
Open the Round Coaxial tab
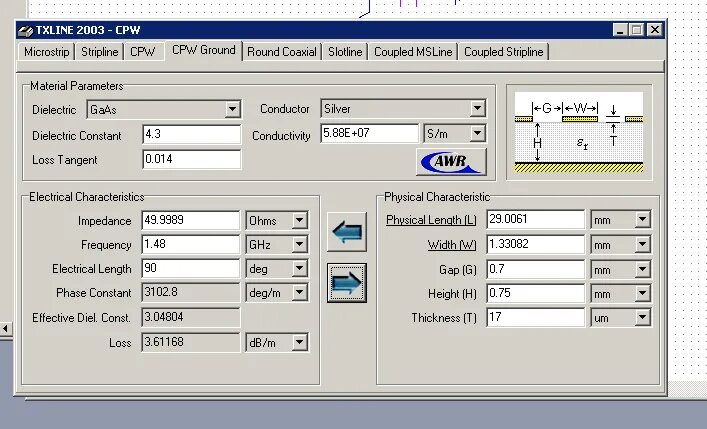(282, 52)
